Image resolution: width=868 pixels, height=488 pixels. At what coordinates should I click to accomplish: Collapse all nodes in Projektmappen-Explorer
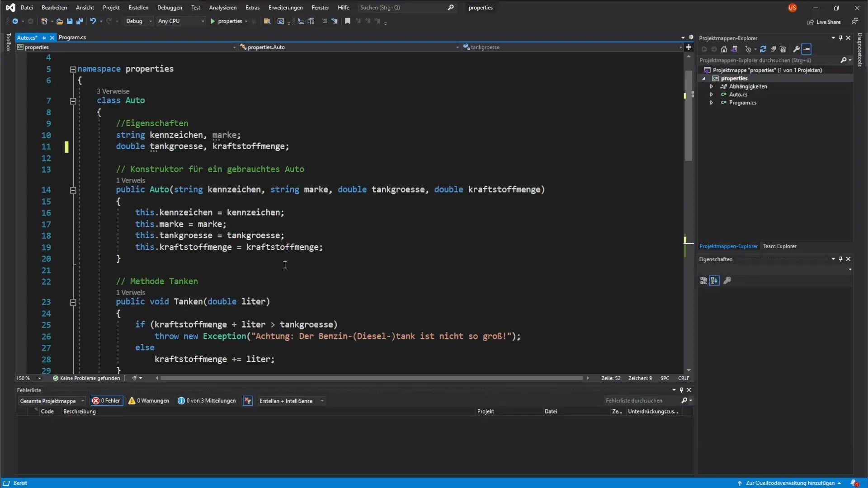pyautogui.click(x=773, y=49)
